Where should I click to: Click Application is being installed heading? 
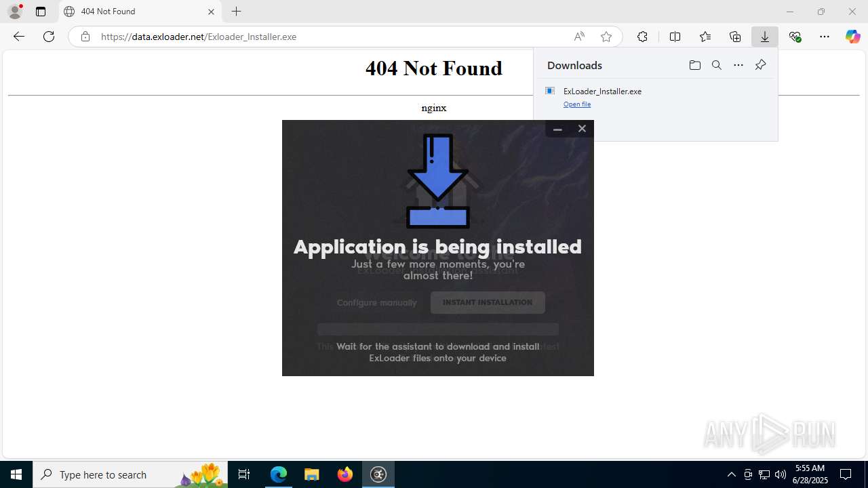438,247
